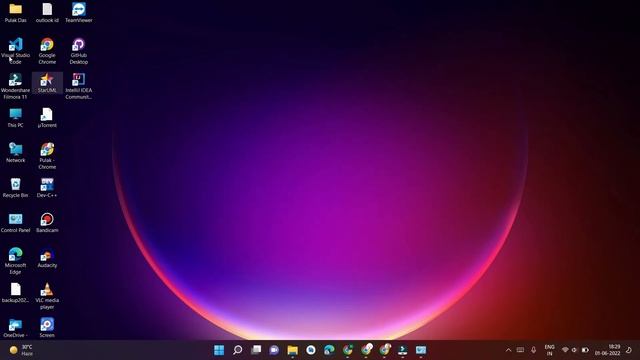The image size is (640, 360).
Task: Select the This PC desktop icon
Action: coord(16,118)
